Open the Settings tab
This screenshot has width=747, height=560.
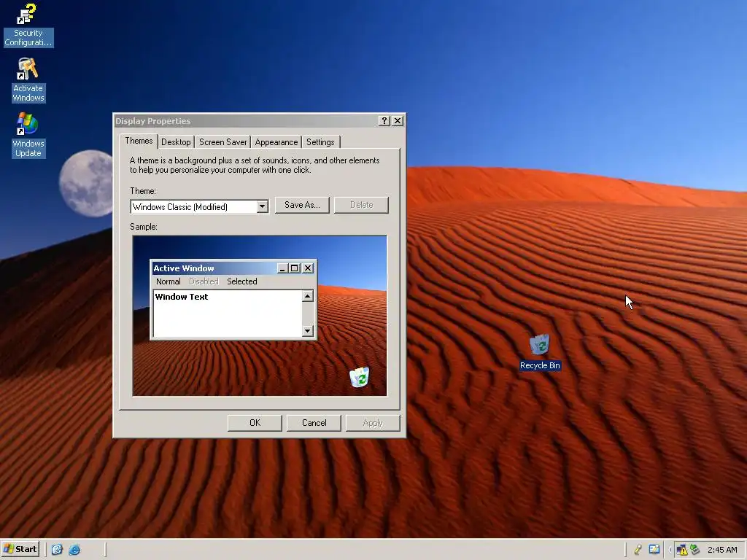320,142
